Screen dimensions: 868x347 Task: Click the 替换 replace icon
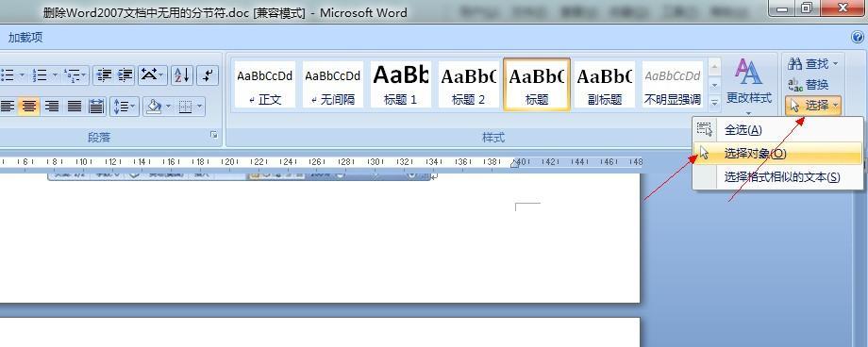click(809, 85)
